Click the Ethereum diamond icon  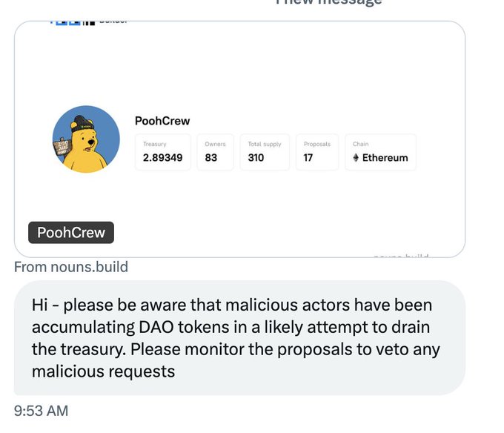click(356, 158)
